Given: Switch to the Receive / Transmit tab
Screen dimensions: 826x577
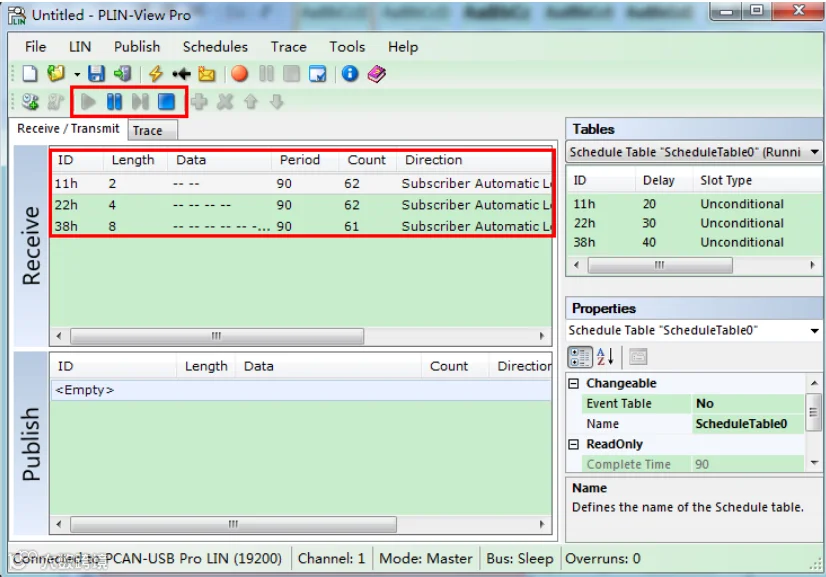Looking at the screenshot, I should tap(68, 129).
